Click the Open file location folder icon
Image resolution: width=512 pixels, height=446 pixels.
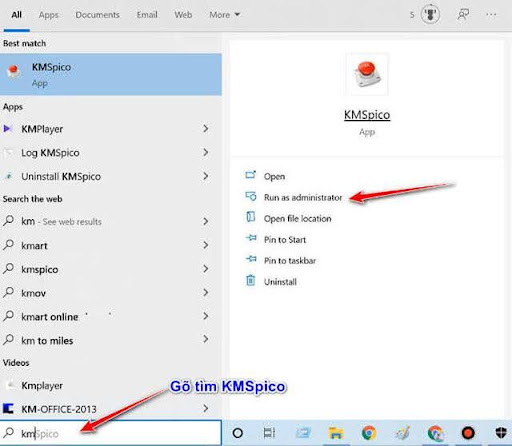click(251, 217)
